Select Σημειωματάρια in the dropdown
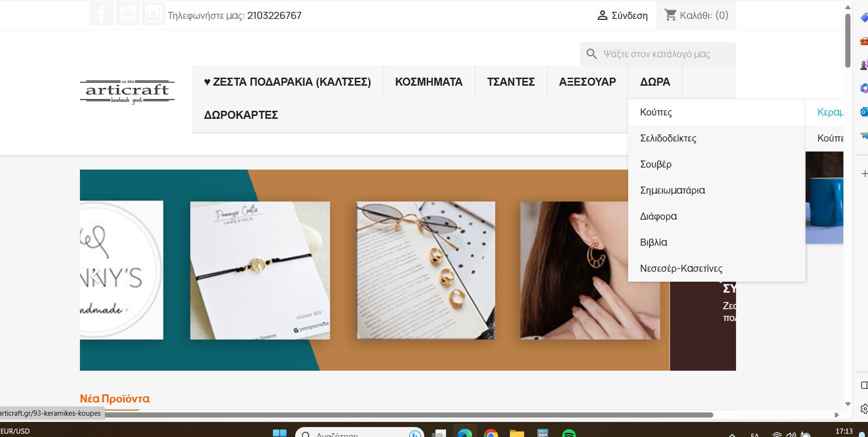The image size is (868, 437). coord(717,190)
